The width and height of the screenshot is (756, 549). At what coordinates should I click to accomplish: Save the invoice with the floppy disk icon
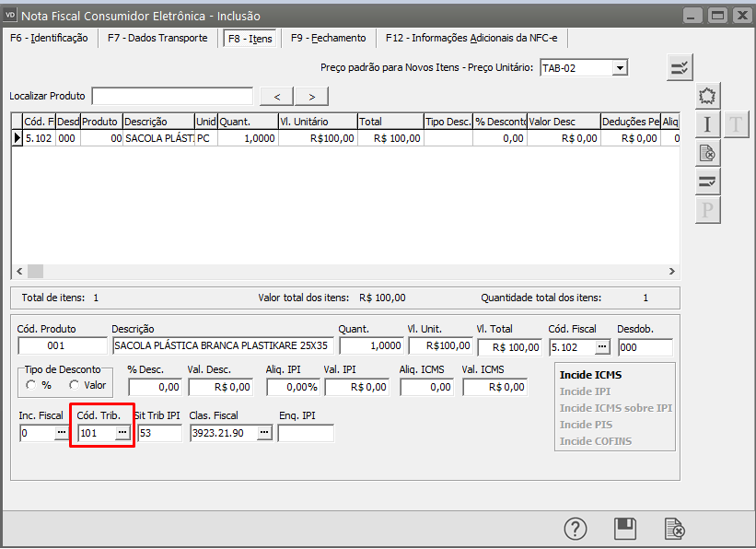pyautogui.click(x=625, y=529)
